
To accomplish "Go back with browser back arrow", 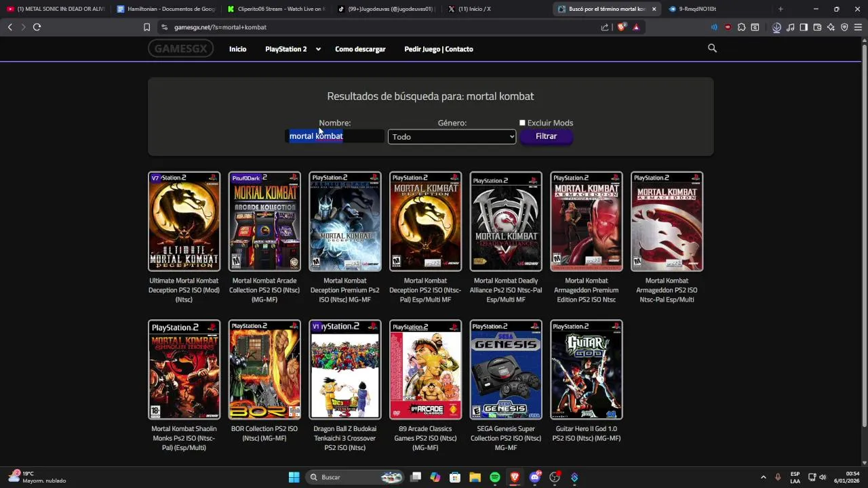I will tap(9, 27).
